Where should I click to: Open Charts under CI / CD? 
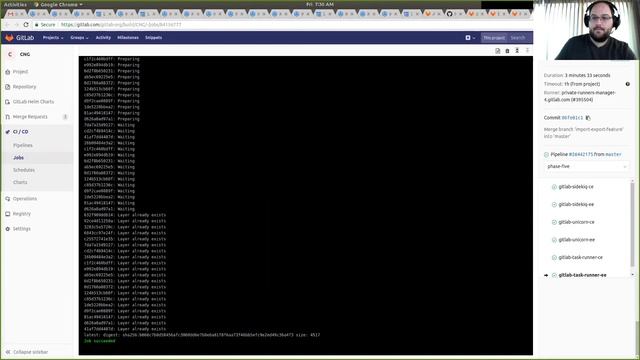20,182
